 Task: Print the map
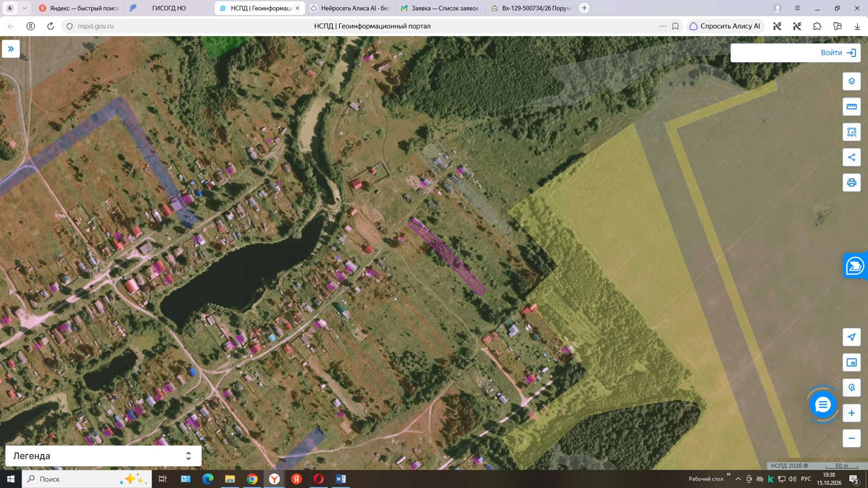852,183
